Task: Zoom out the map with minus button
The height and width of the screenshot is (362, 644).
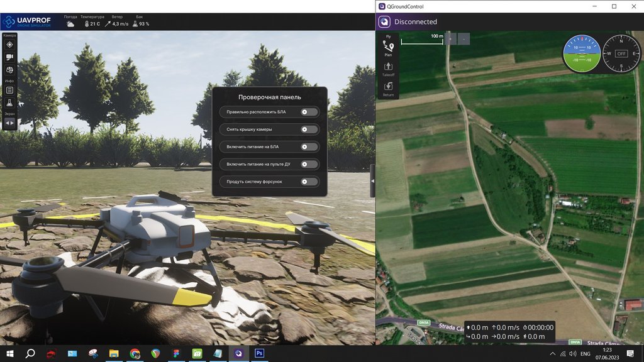Action: coord(464,39)
